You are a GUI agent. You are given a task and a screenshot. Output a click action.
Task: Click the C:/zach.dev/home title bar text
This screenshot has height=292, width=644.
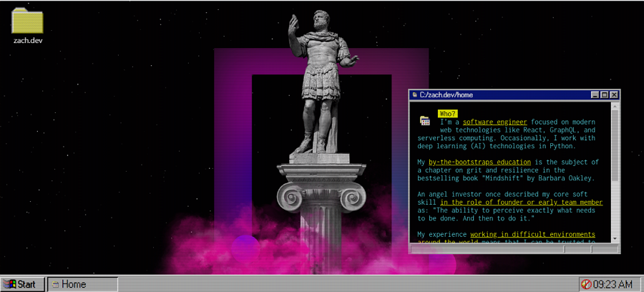tap(447, 94)
